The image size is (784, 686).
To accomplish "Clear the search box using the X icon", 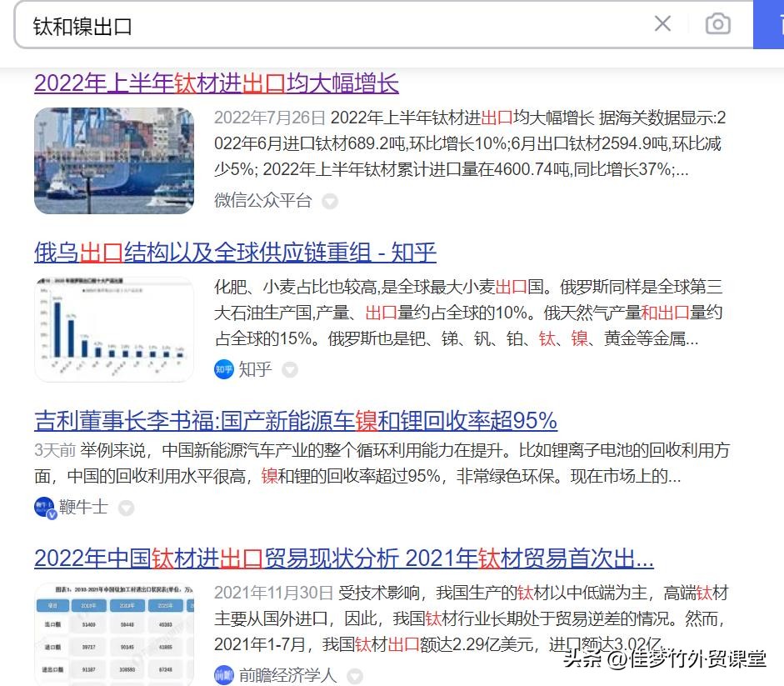I will tap(662, 24).
